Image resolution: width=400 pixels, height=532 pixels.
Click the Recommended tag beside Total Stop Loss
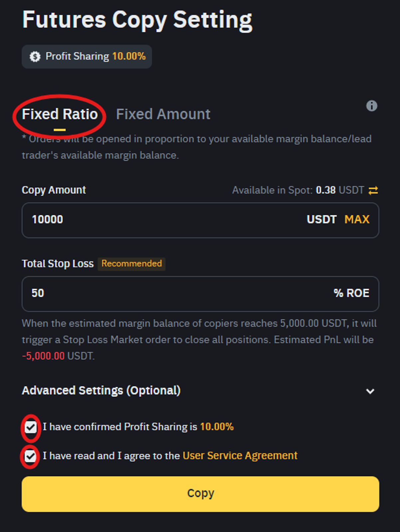[x=131, y=264]
